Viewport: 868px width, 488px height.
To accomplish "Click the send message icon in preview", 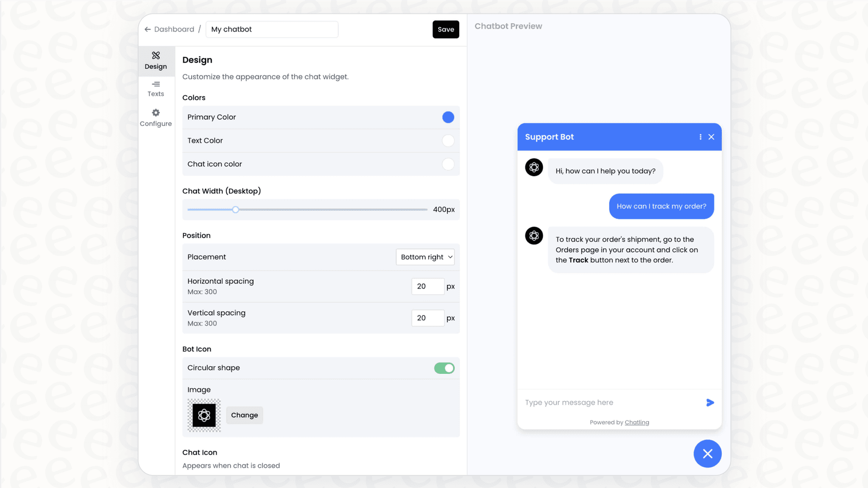I will click(710, 402).
